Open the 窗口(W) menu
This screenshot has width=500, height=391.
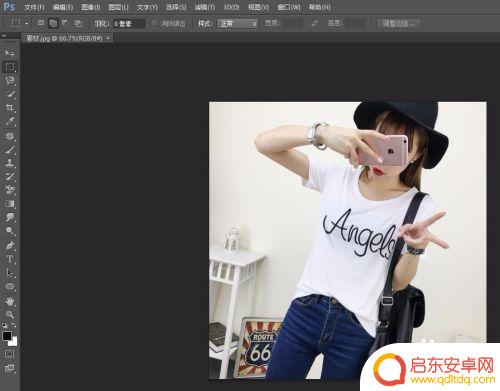tap(289, 7)
